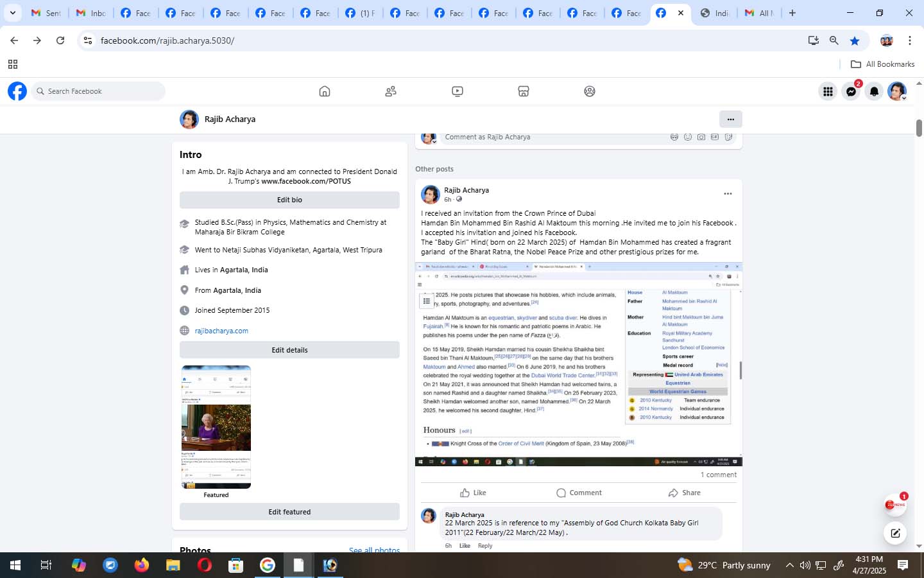Click the Search Facebook field
924x578 pixels.
tap(98, 91)
